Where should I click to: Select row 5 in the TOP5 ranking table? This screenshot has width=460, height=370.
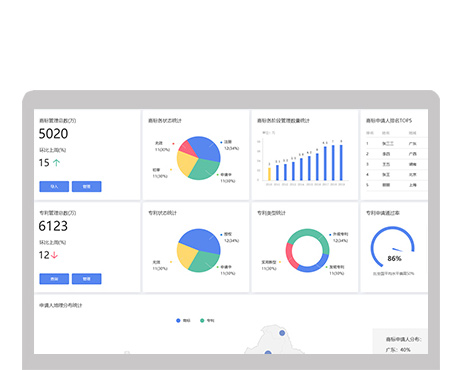click(x=394, y=185)
